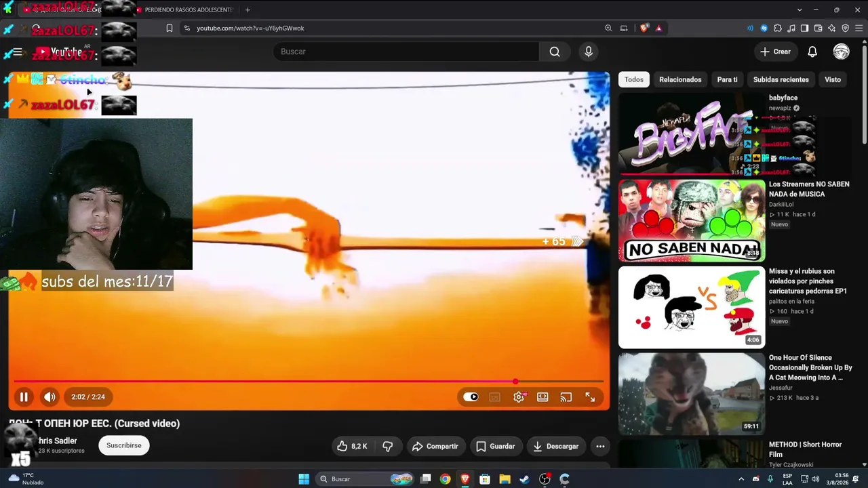Switch to the PERDIENDO RASGOS ADOLESCENTES tab

[x=184, y=10]
